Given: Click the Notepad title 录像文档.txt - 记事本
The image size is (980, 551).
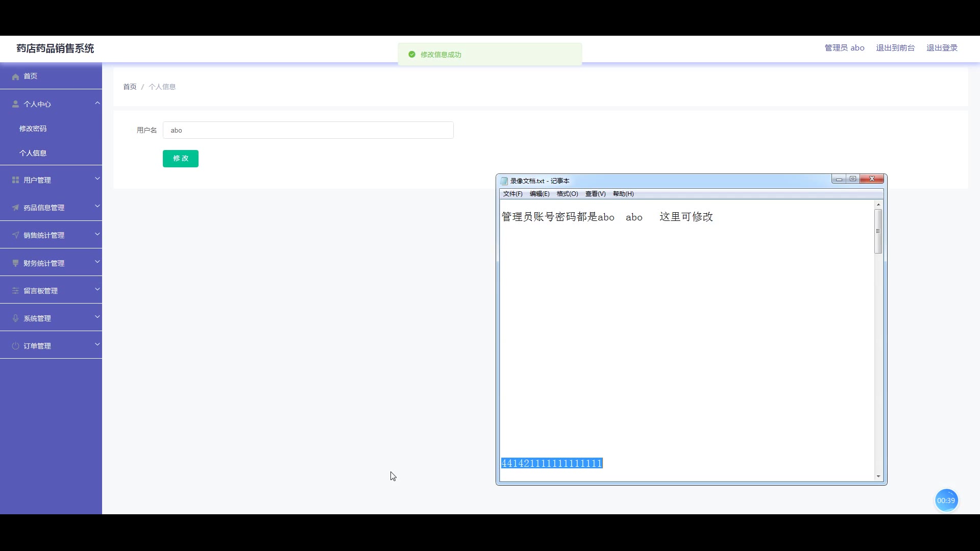Looking at the screenshot, I should [540, 181].
